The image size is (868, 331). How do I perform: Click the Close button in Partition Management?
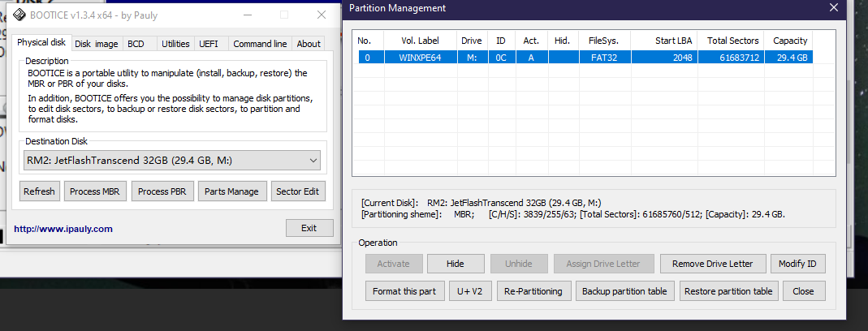point(803,291)
